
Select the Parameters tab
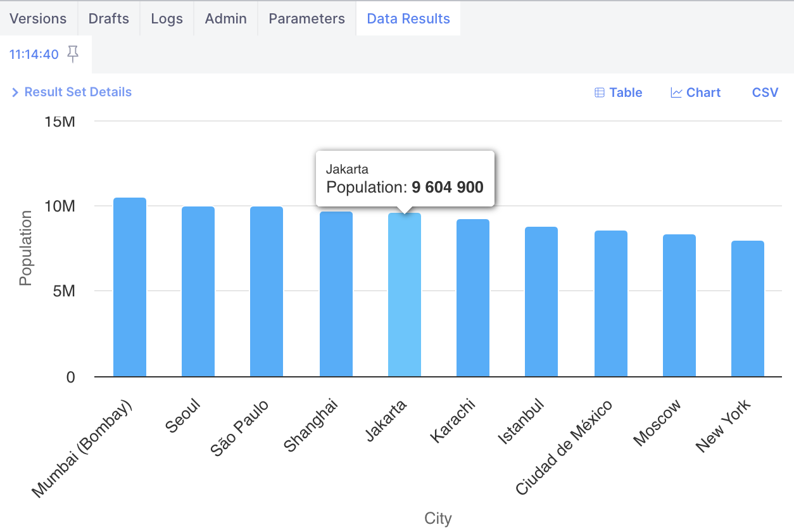pos(306,18)
